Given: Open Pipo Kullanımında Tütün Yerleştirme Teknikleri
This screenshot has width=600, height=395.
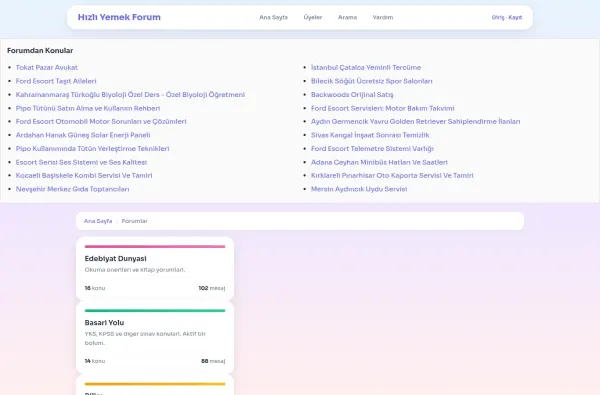Looking at the screenshot, I should [92, 149].
